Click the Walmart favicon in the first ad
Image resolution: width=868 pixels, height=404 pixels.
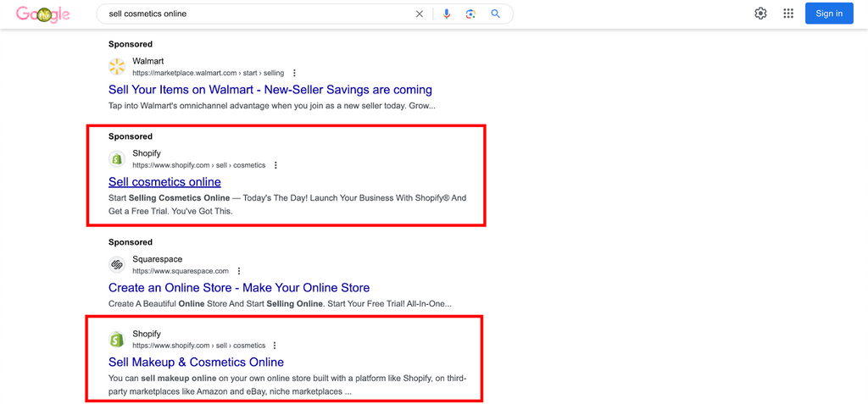117,67
